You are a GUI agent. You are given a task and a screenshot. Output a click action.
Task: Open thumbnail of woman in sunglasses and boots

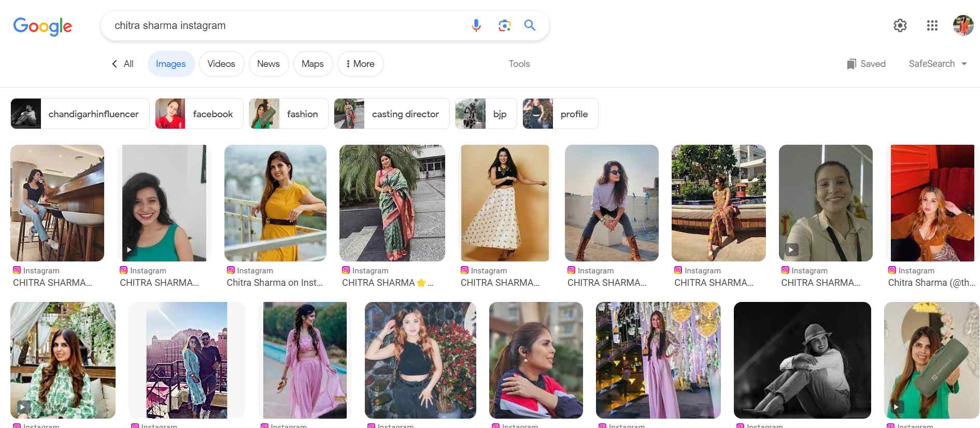pyautogui.click(x=612, y=203)
